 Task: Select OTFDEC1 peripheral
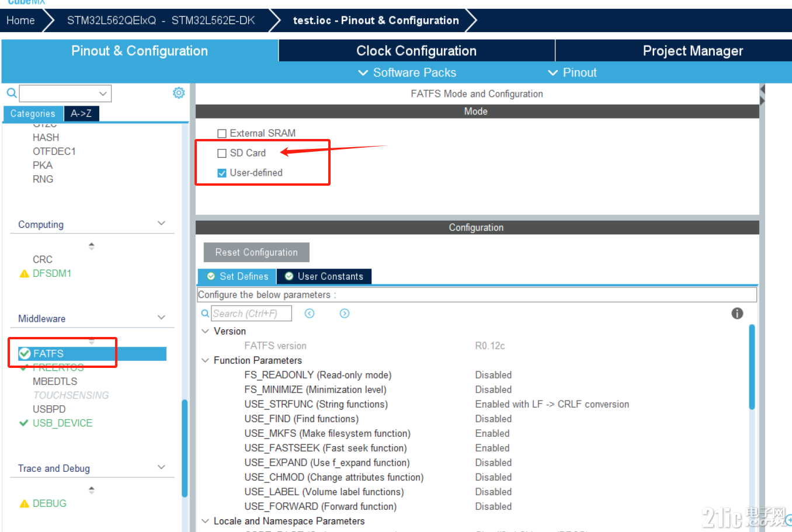(54, 151)
